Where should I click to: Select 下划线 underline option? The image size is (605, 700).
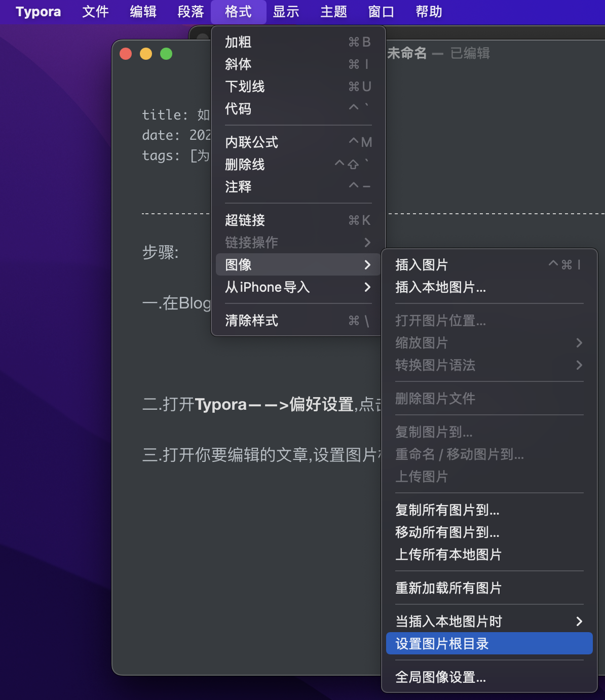pyautogui.click(x=297, y=87)
